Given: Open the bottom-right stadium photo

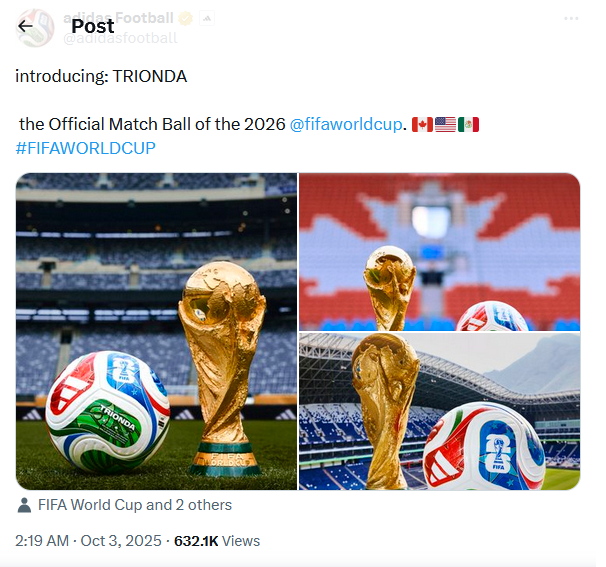Looking at the screenshot, I should tap(440, 411).
